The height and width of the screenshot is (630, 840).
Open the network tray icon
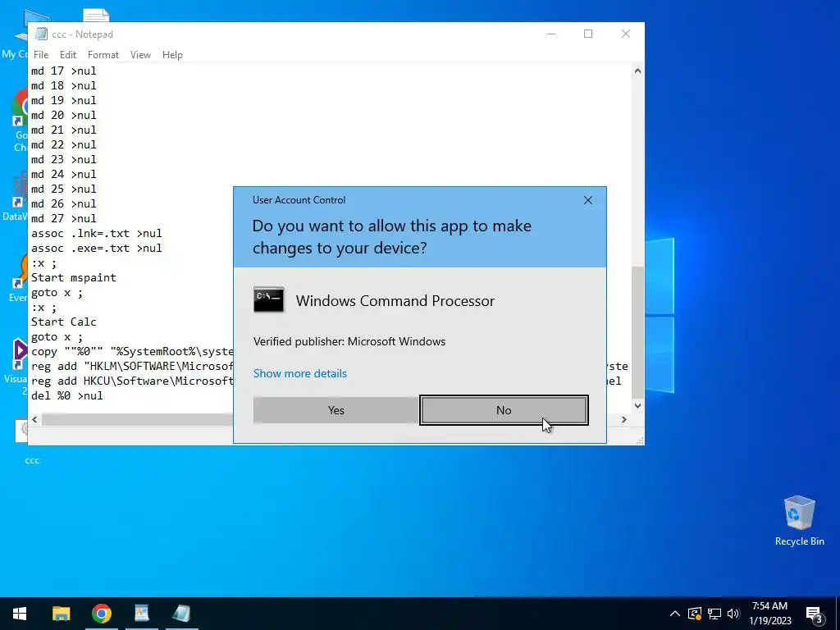[x=714, y=614]
